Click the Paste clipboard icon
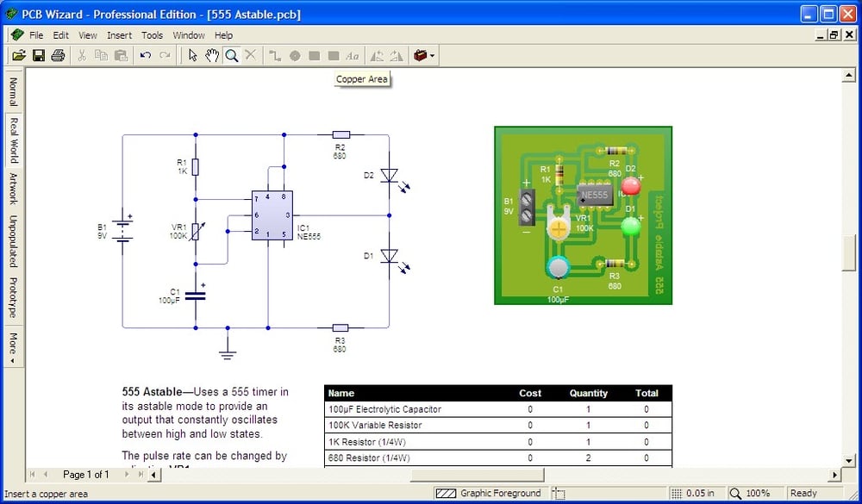The width and height of the screenshot is (862, 504). point(121,55)
